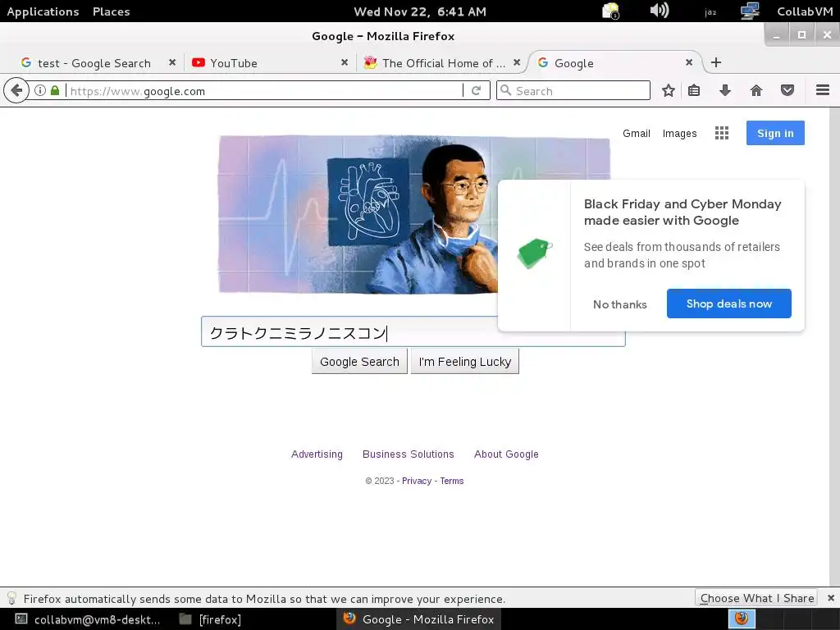
Task: Click the Google Search button
Action: [x=359, y=362]
